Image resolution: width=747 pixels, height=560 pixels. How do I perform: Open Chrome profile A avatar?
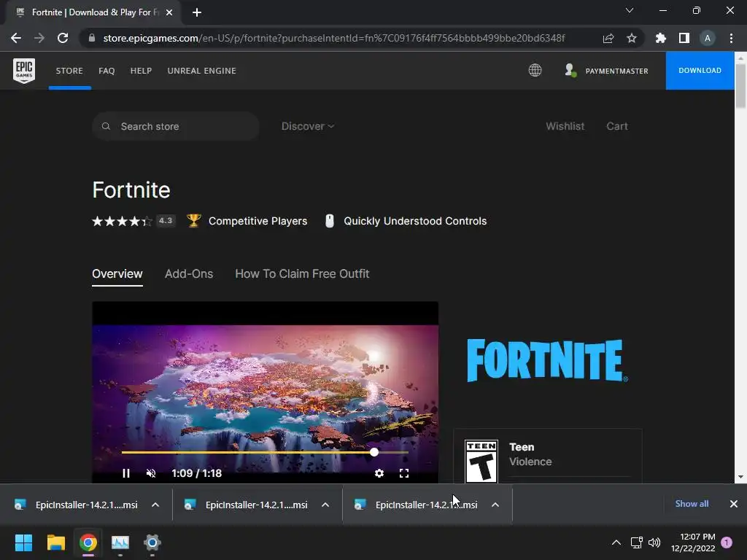(x=708, y=38)
